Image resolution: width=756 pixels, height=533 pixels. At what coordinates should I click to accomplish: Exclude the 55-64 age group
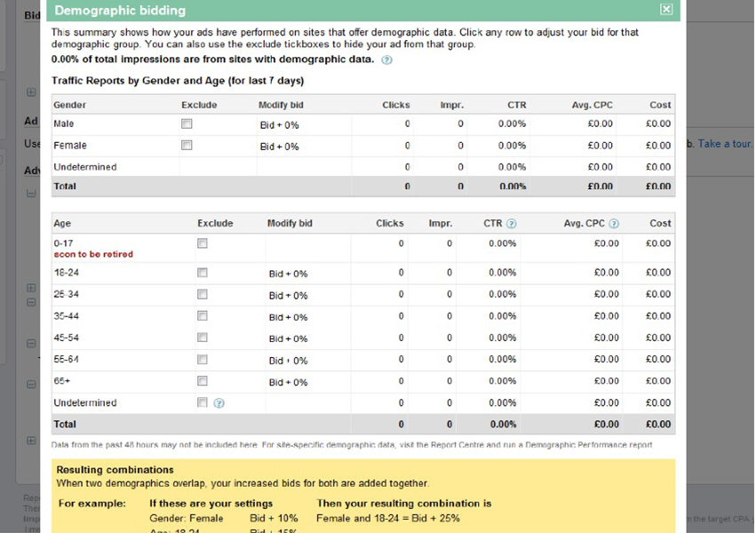pyautogui.click(x=203, y=360)
